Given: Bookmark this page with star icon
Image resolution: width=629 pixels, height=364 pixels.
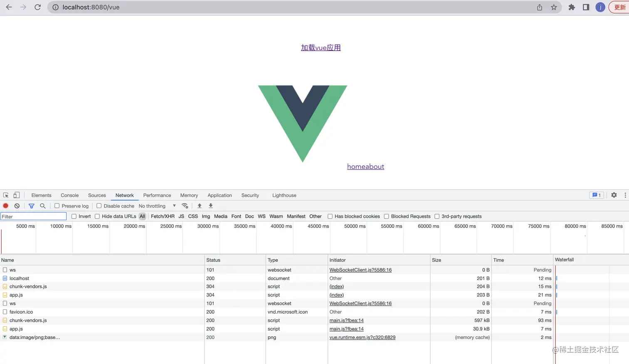Looking at the screenshot, I should pyautogui.click(x=554, y=7).
